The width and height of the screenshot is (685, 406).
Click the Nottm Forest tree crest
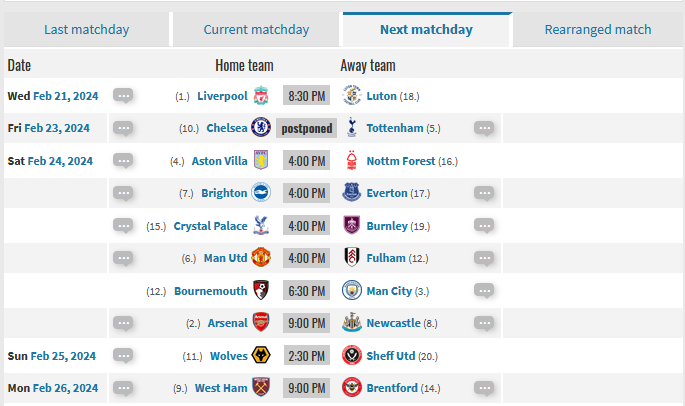coord(352,160)
